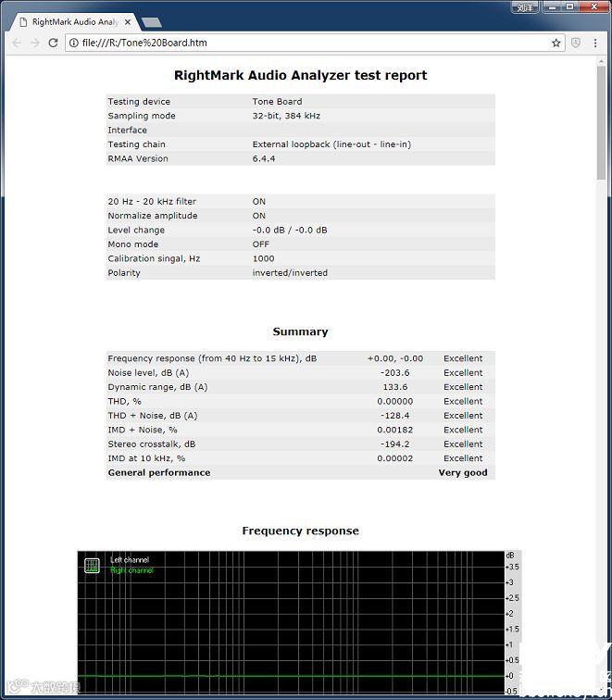Click the browser forward arrow
Screen dimensions: 612x700
point(35,43)
